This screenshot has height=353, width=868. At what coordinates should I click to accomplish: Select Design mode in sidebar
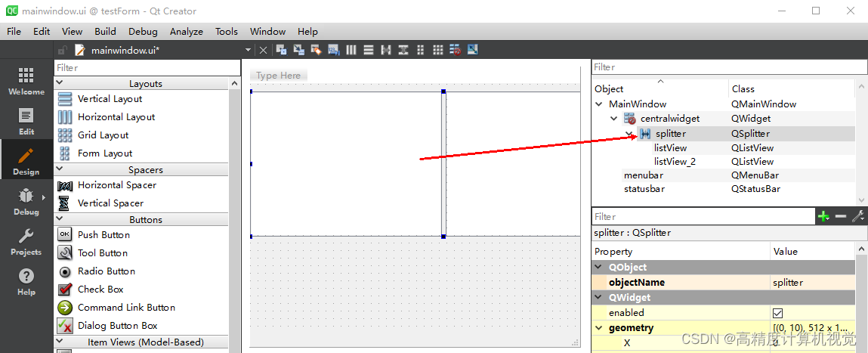point(26,161)
